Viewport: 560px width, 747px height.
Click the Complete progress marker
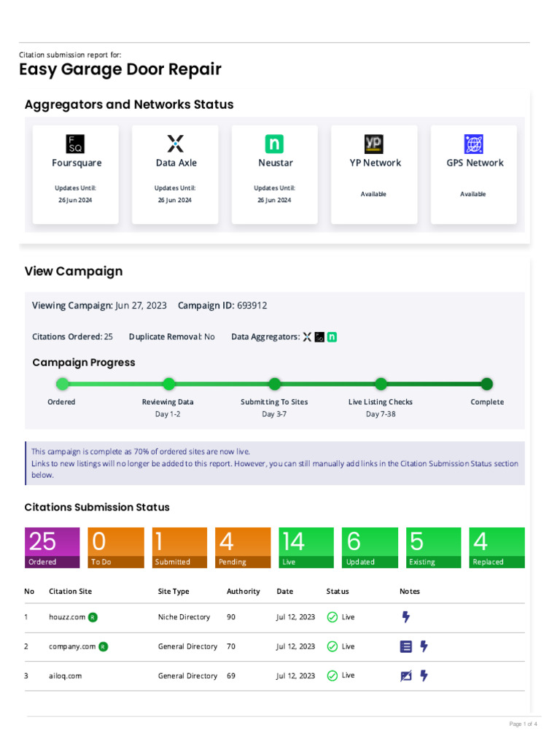coord(486,384)
